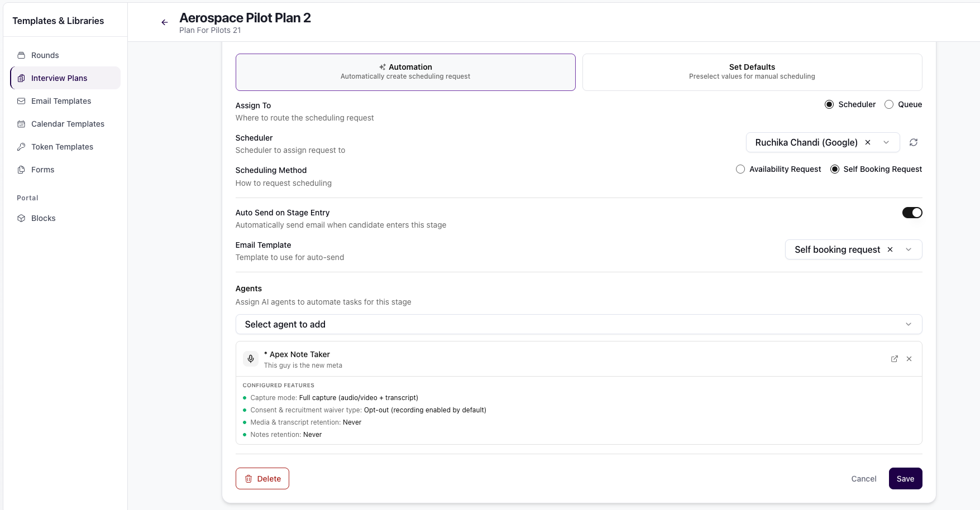Click the trash icon in Delete button

point(248,479)
